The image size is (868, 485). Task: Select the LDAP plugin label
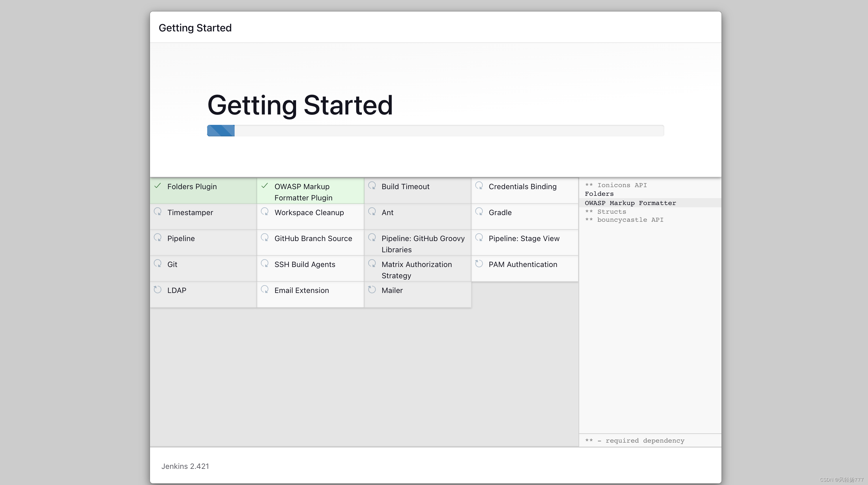tap(177, 290)
